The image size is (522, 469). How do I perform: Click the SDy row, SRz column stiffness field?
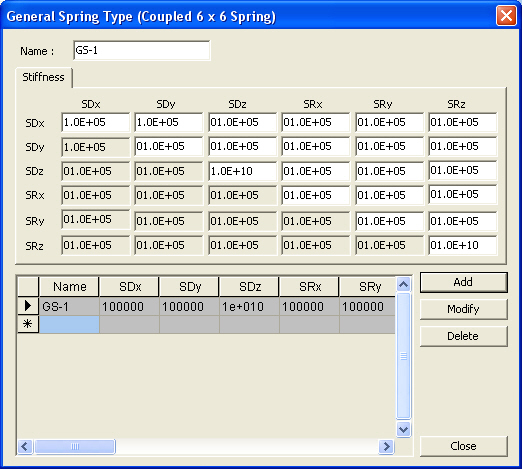point(463,146)
